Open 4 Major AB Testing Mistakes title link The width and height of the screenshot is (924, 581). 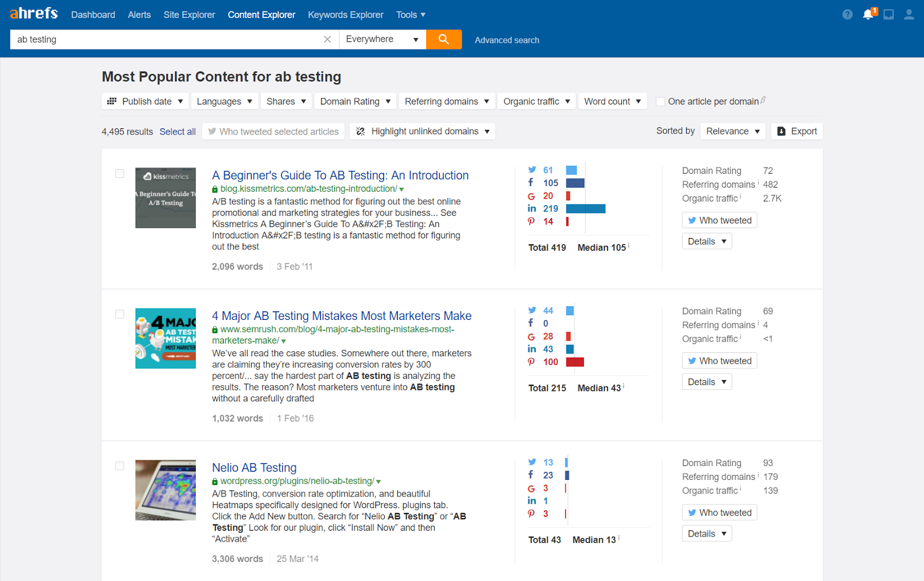342,316
